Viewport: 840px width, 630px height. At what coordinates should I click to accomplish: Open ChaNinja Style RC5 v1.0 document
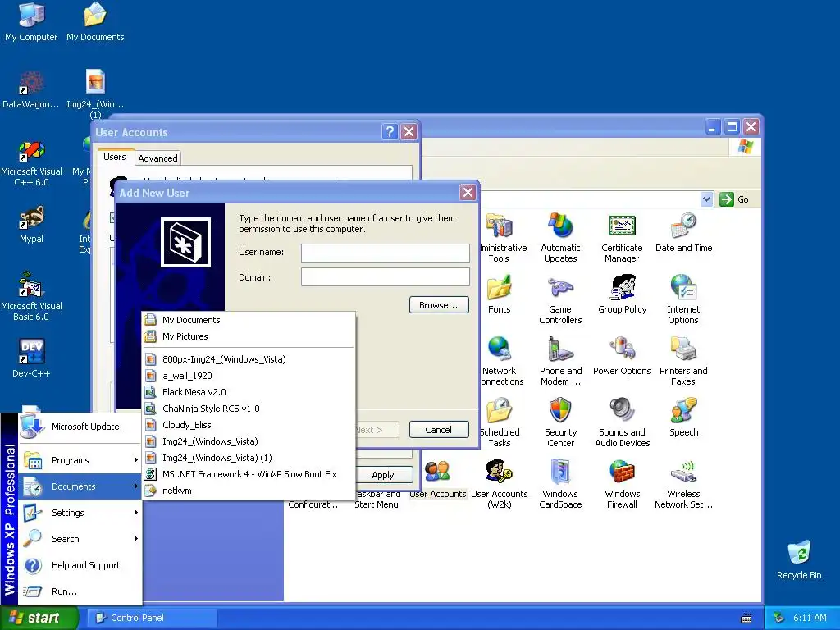249,409
